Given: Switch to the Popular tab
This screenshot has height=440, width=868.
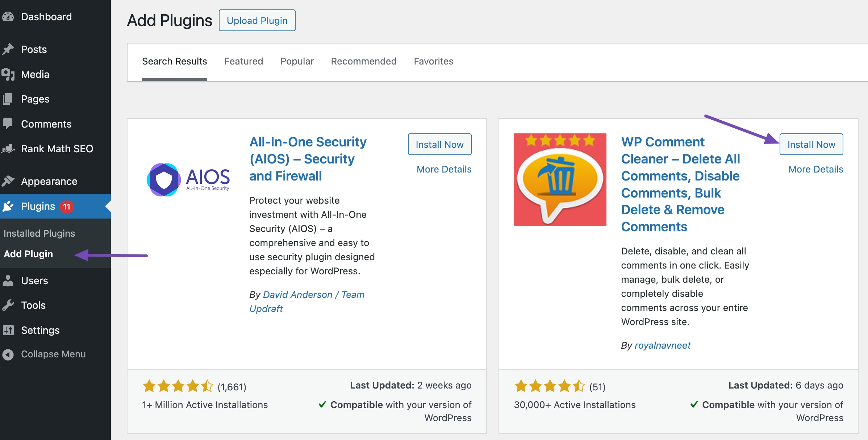Looking at the screenshot, I should tap(297, 61).
